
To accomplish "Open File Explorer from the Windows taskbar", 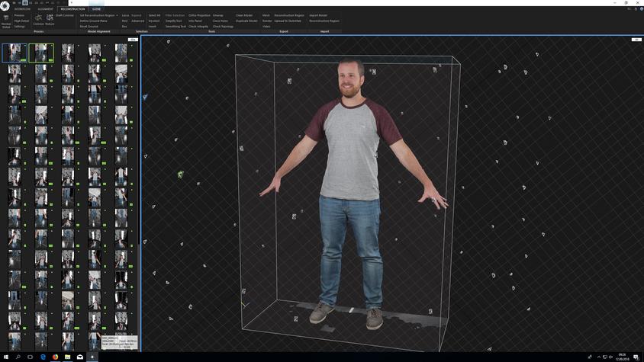I will pos(67,357).
